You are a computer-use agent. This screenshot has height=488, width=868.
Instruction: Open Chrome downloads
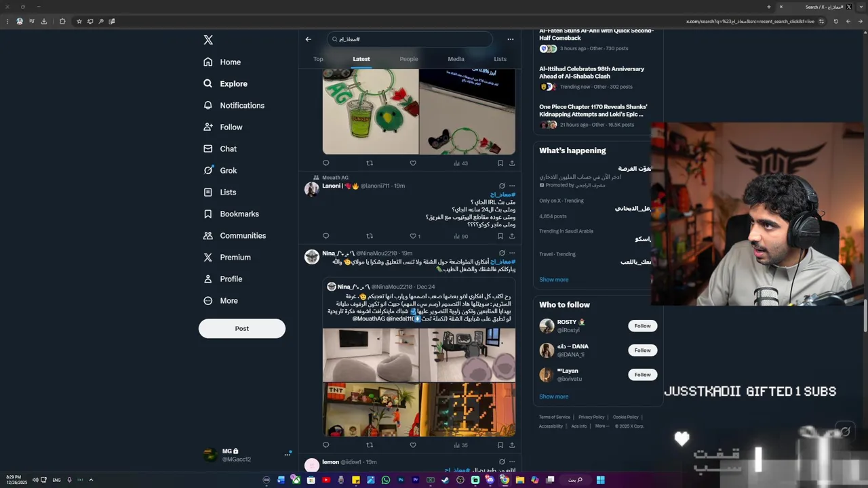click(x=44, y=21)
